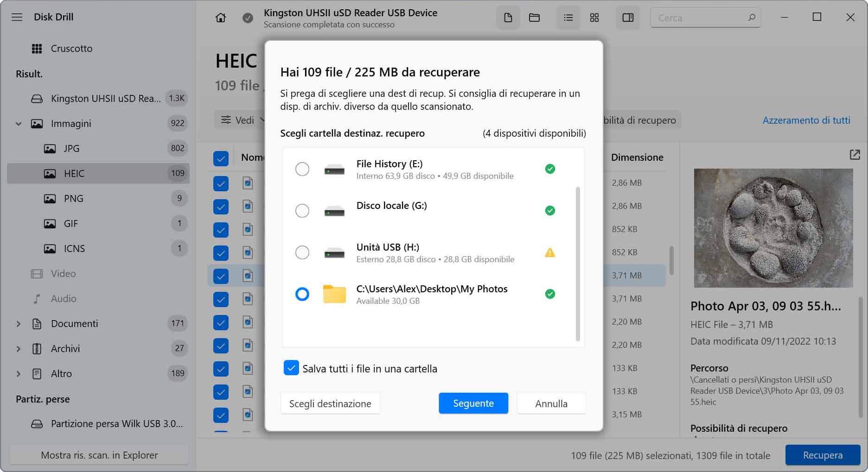The width and height of the screenshot is (868, 472).
Task: Select Disco locale (G:) radio button
Action: [x=302, y=211]
